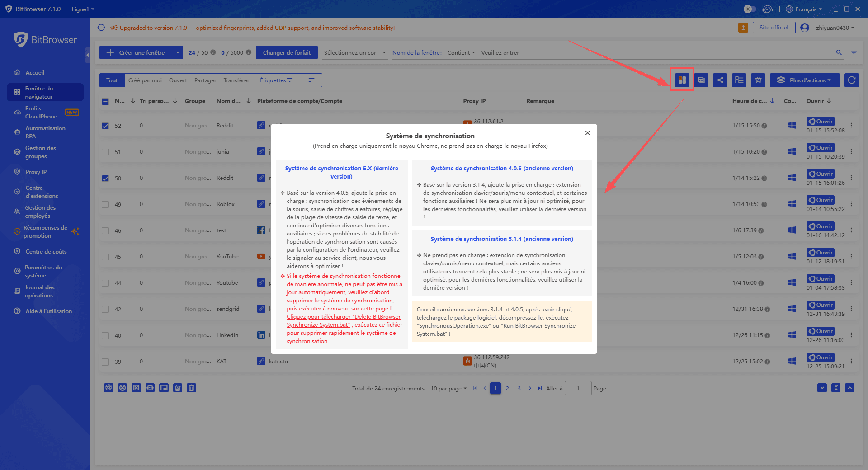
Task: Click the user avatar icon
Action: (805, 28)
